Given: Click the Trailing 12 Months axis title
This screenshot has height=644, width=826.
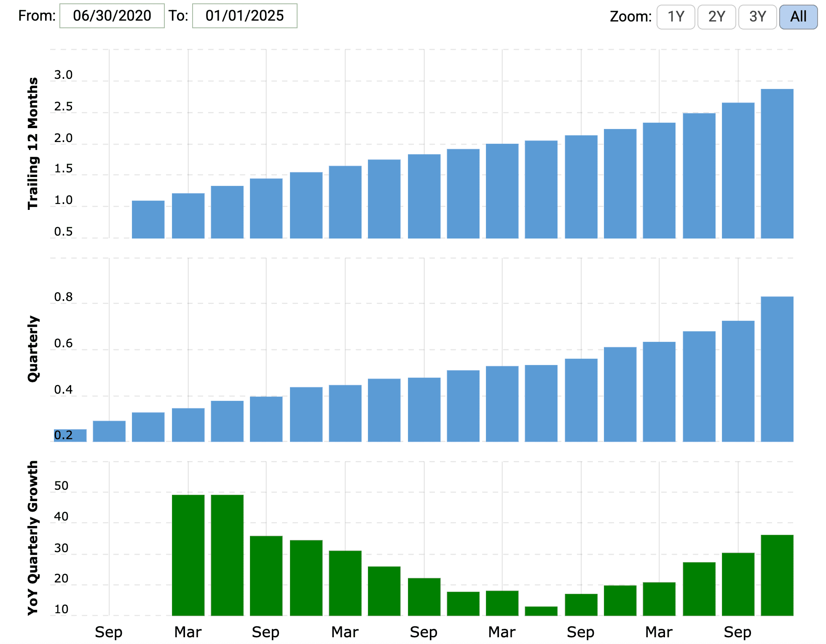Looking at the screenshot, I should (x=33, y=143).
